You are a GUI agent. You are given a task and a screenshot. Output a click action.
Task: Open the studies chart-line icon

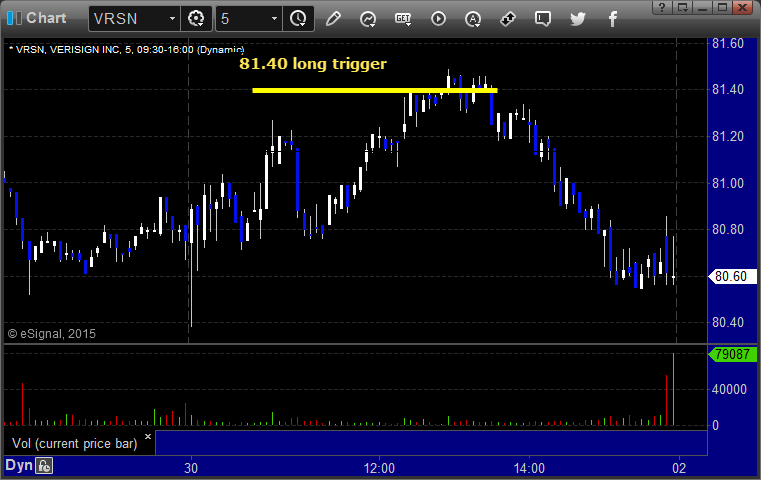(368, 19)
